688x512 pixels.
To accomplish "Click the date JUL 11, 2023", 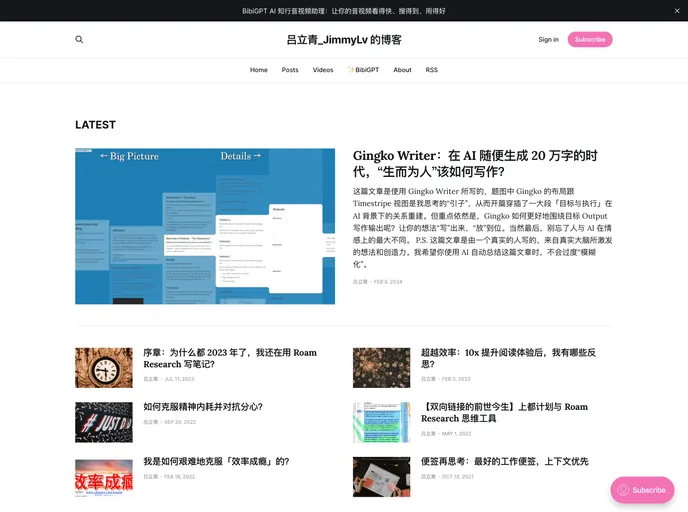I will tap(179, 379).
